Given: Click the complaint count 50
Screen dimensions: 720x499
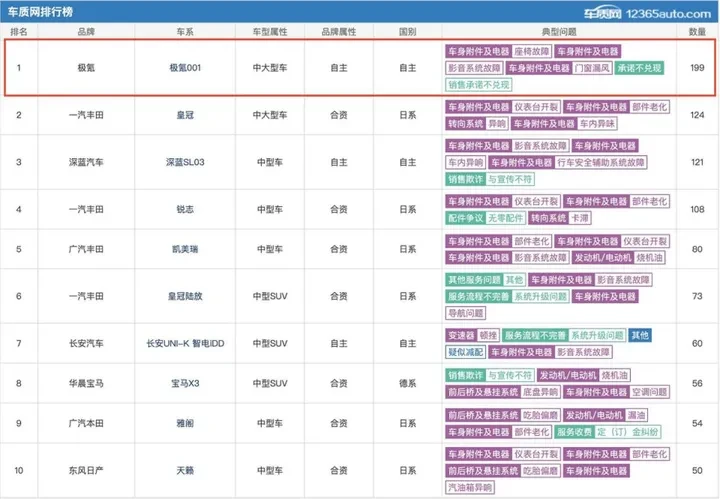Looking at the screenshot, I should tap(697, 471).
